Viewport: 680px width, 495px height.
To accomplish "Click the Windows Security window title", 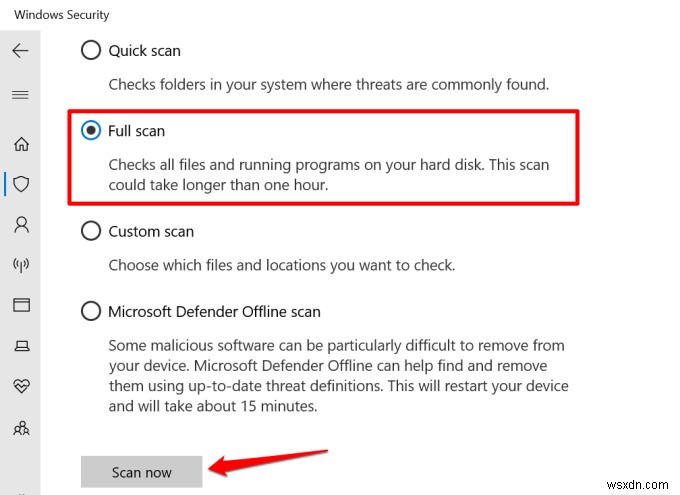I will pyautogui.click(x=62, y=15).
